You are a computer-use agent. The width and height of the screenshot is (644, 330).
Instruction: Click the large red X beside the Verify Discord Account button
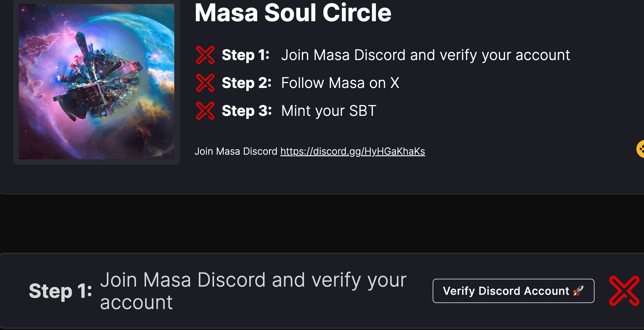(x=624, y=291)
